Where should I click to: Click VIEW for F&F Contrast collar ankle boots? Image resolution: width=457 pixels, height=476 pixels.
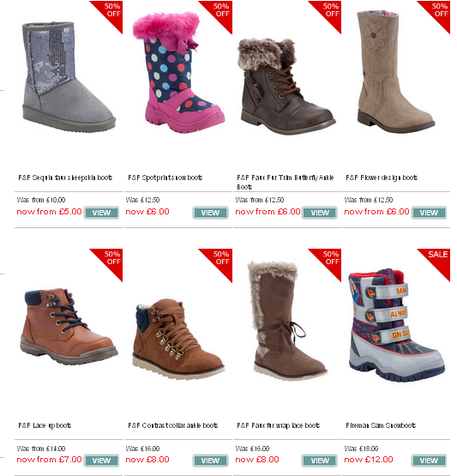point(210,461)
